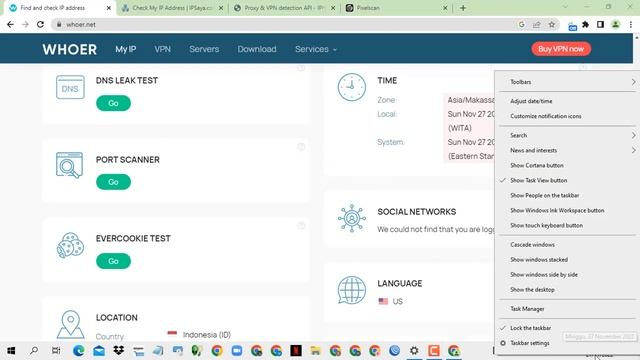The width and height of the screenshot is (640, 360).
Task: Reload the whoer.net page
Action: 40,24
